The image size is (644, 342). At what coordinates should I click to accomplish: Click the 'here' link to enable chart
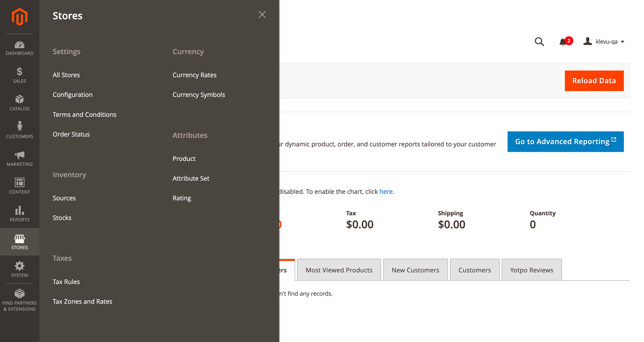(386, 192)
